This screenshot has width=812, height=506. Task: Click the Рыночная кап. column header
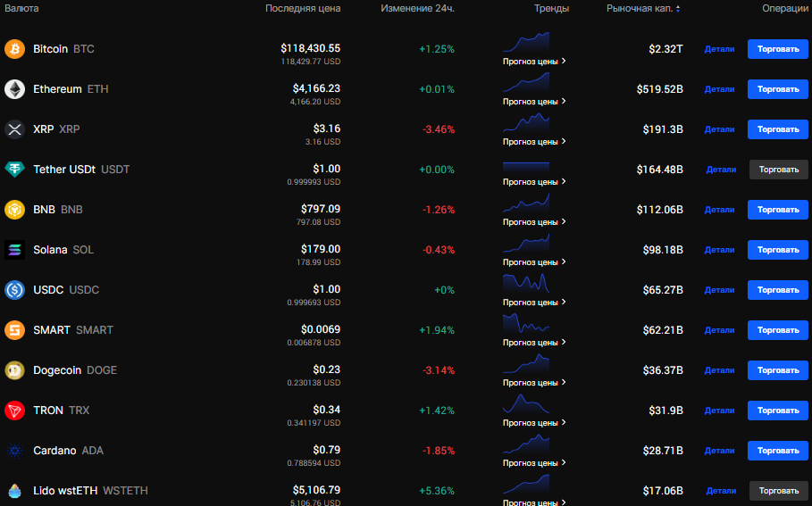pos(640,9)
